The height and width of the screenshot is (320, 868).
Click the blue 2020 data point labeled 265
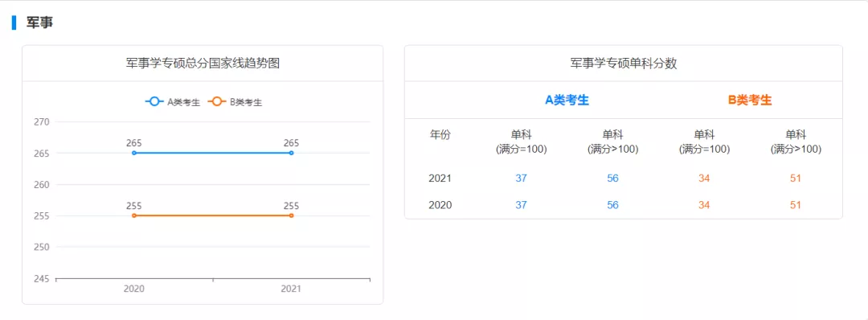(x=134, y=153)
